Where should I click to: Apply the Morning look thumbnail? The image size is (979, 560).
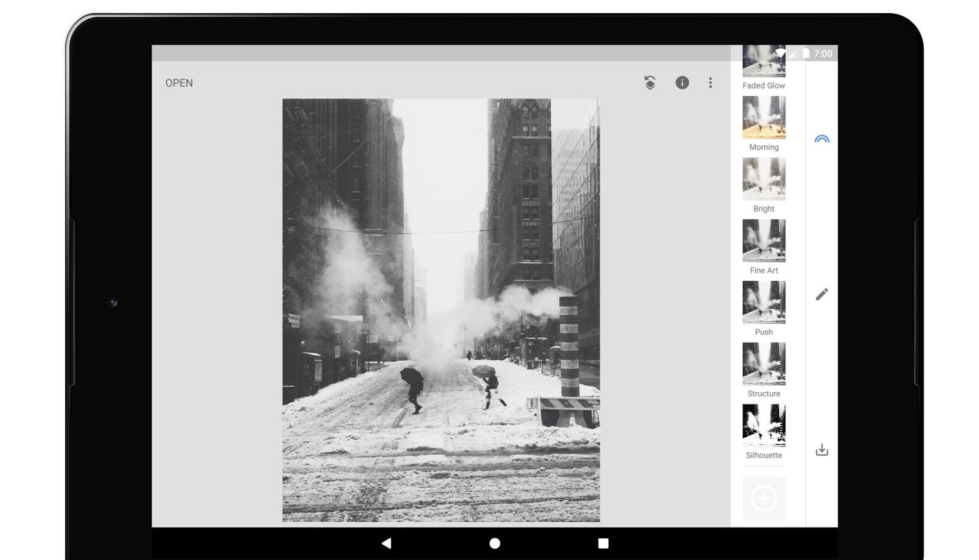(763, 118)
